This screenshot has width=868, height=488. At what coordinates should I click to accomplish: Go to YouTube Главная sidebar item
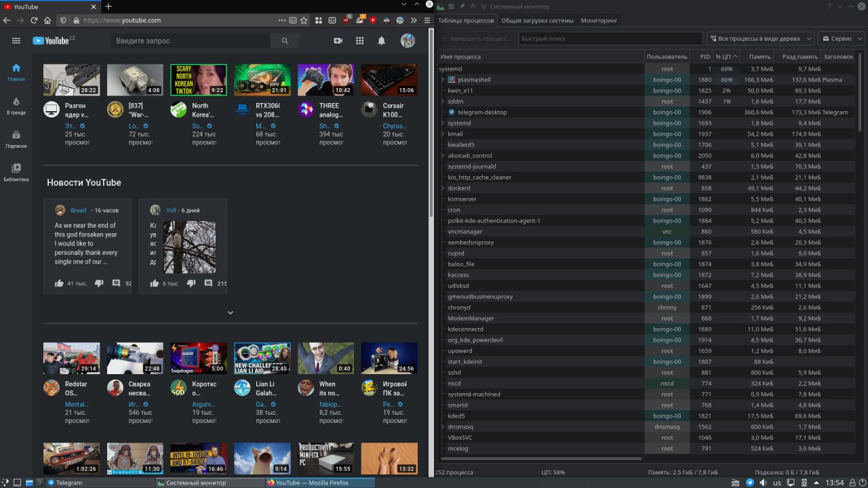[16, 73]
